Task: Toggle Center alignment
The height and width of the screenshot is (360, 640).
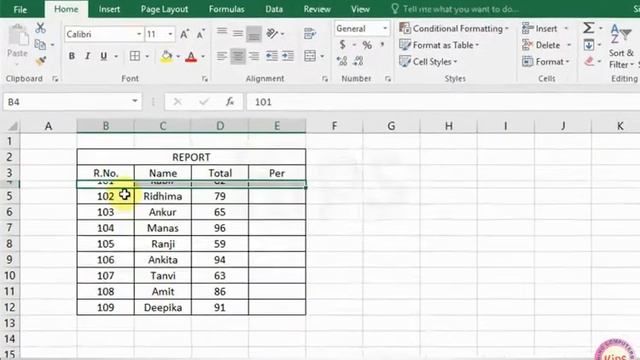Action: (x=238, y=56)
